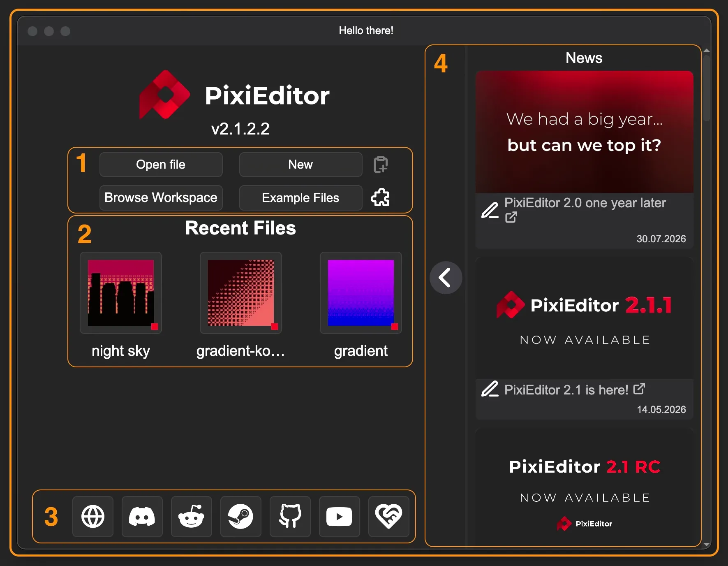The width and height of the screenshot is (728, 566).
Task: Open 'PixiEditor 2.1 is here!' link
Action: (x=566, y=390)
